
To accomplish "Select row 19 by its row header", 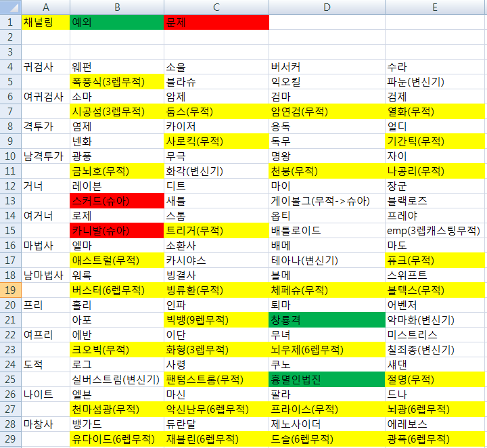I will click(x=10, y=290).
